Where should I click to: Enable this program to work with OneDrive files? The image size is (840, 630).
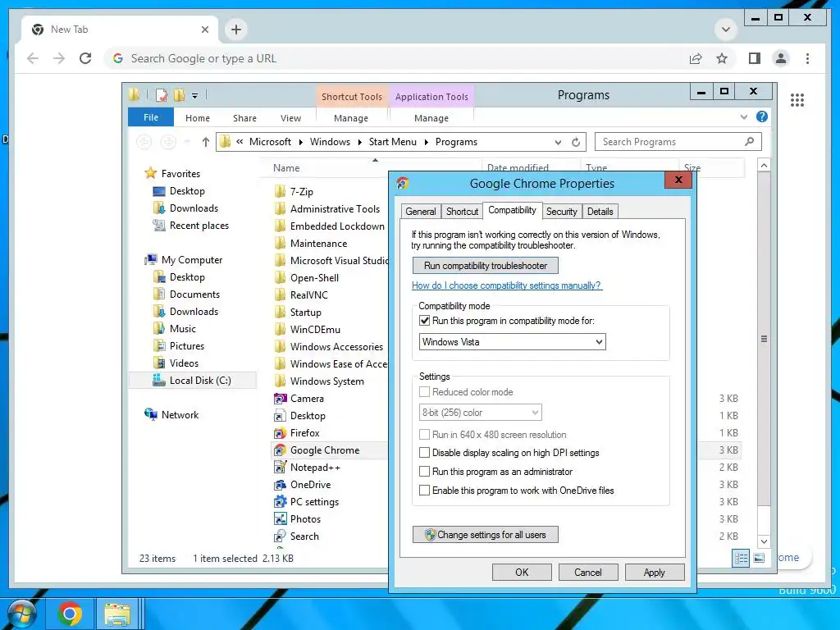click(x=424, y=491)
